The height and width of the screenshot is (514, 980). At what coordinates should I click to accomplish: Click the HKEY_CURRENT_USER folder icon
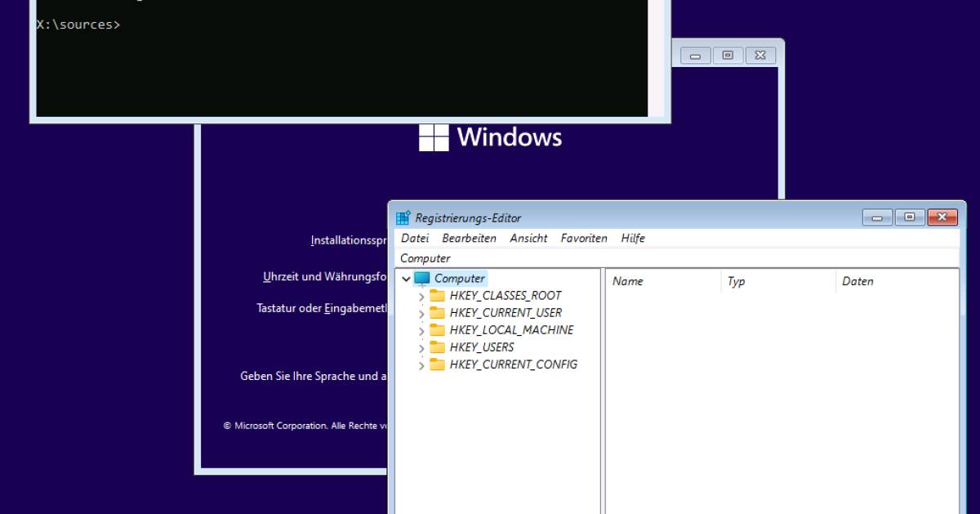(438, 313)
